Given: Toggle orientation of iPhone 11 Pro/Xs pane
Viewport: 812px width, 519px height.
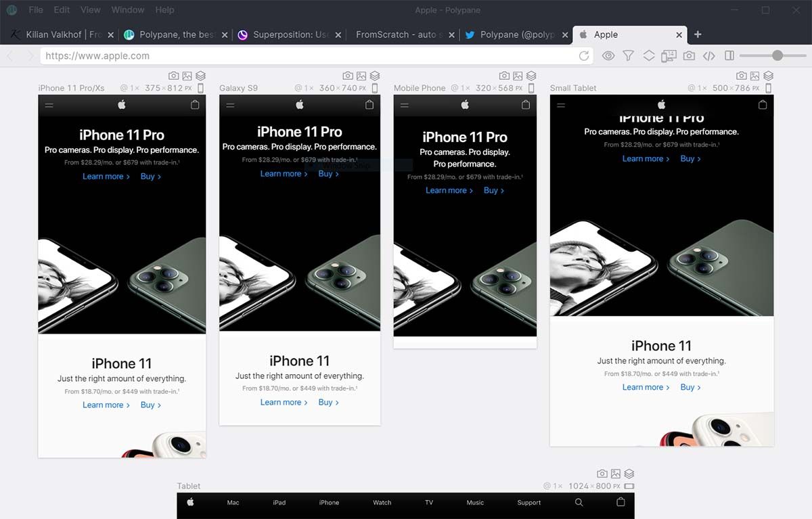Looking at the screenshot, I should 201,88.
